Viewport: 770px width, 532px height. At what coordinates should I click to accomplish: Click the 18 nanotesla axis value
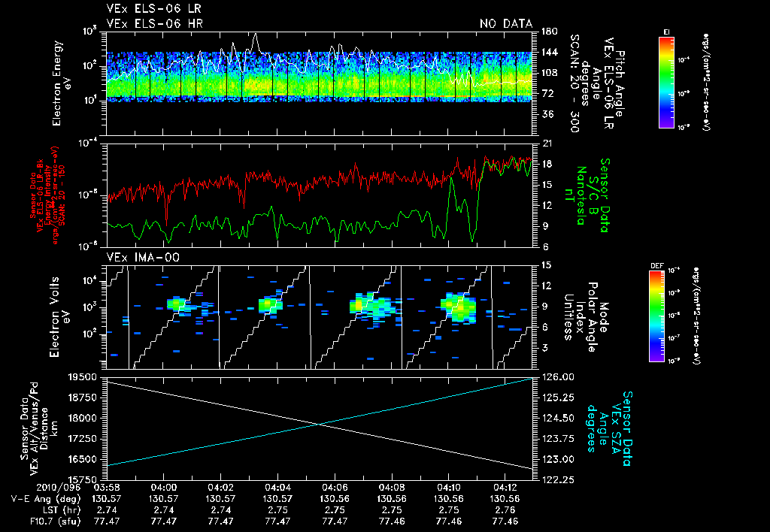tap(547, 164)
